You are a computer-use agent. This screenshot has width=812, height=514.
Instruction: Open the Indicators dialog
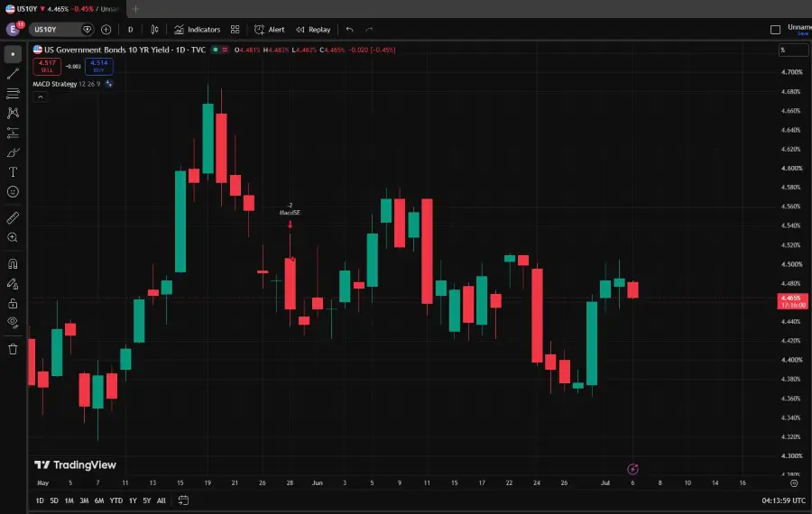[198, 30]
